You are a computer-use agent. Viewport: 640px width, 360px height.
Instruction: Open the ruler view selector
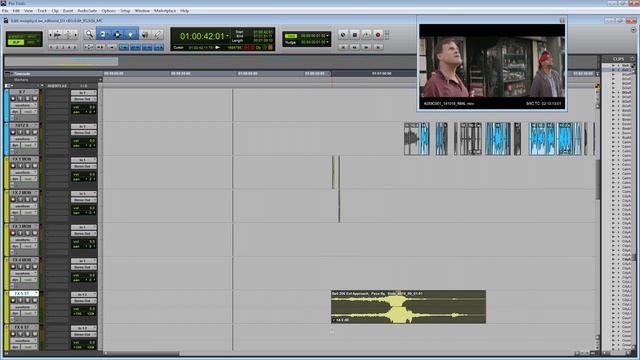point(7,74)
